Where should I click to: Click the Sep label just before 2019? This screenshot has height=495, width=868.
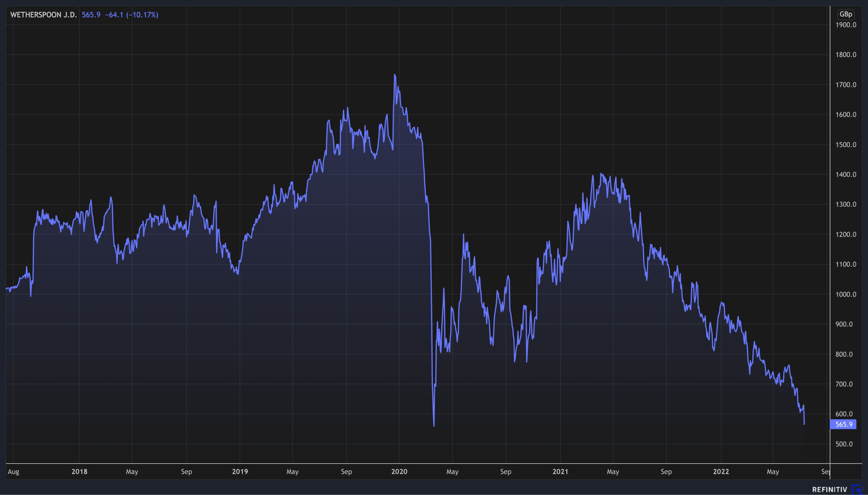186,472
